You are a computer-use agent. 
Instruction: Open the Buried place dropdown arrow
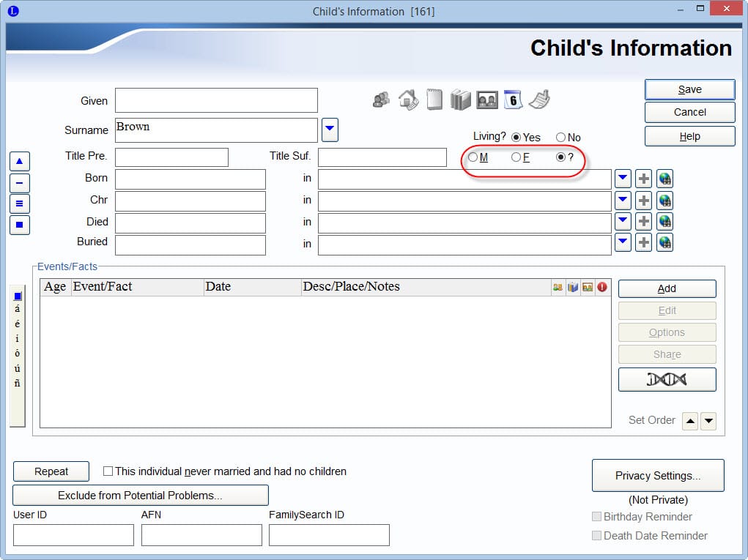click(623, 242)
